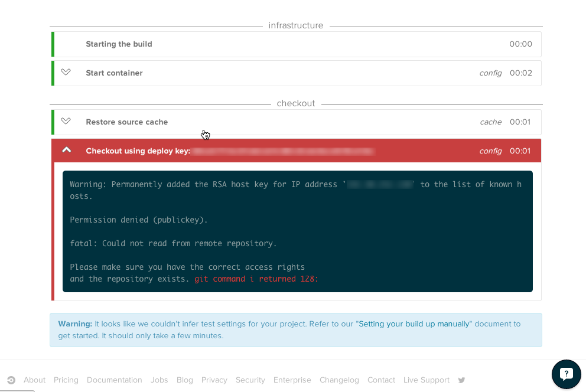The height and width of the screenshot is (392, 586).
Task: Open Documentation from the footer
Action: pos(115,380)
